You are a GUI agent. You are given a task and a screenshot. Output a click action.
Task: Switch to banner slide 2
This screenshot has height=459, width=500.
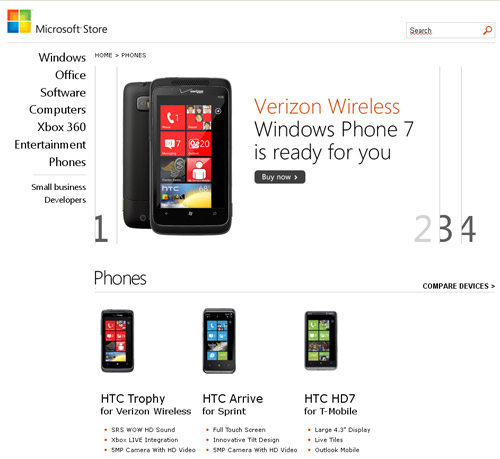(423, 229)
